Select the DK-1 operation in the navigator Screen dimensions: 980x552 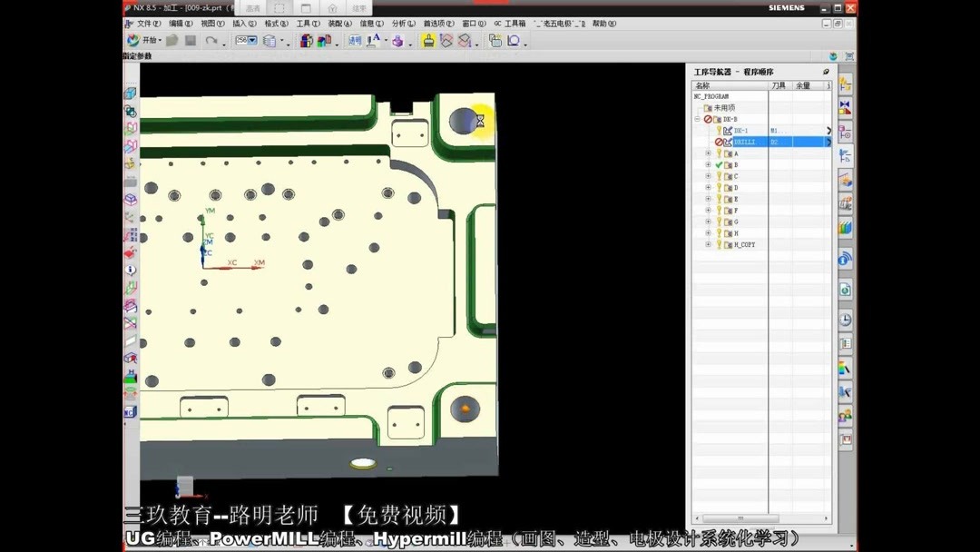pyautogui.click(x=742, y=130)
